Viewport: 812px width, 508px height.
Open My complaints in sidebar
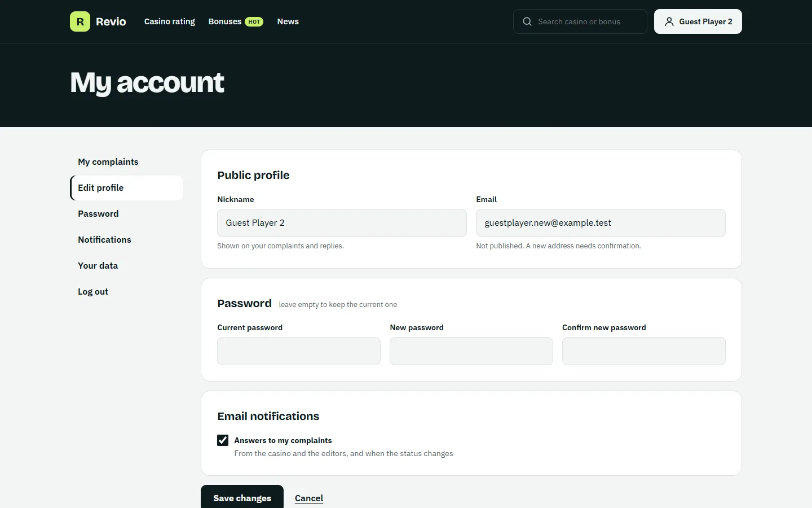pos(126,162)
